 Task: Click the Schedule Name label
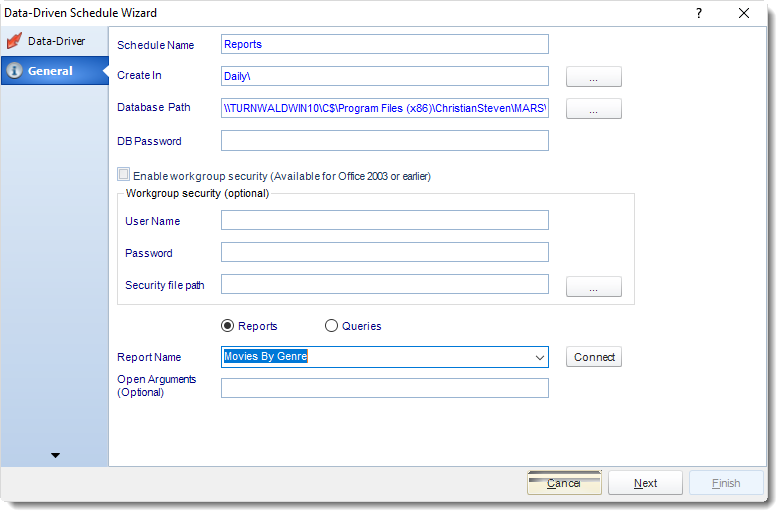155,45
